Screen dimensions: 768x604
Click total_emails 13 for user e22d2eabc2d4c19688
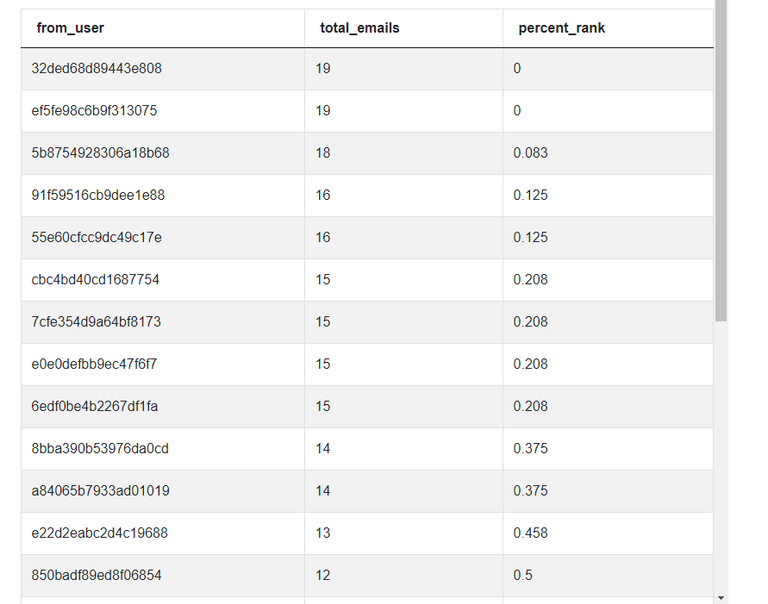(x=323, y=532)
